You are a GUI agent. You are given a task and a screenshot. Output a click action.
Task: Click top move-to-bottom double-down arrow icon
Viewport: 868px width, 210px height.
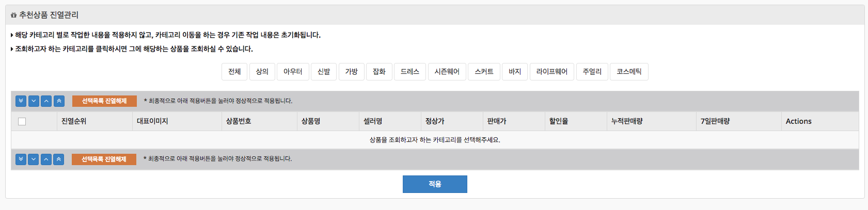pos(21,101)
